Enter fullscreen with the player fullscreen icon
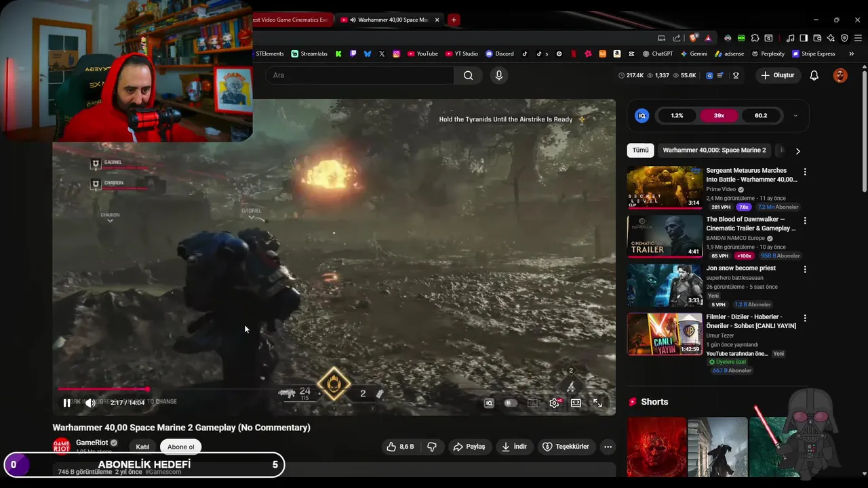The image size is (868, 488). pyautogui.click(x=597, y=403)
